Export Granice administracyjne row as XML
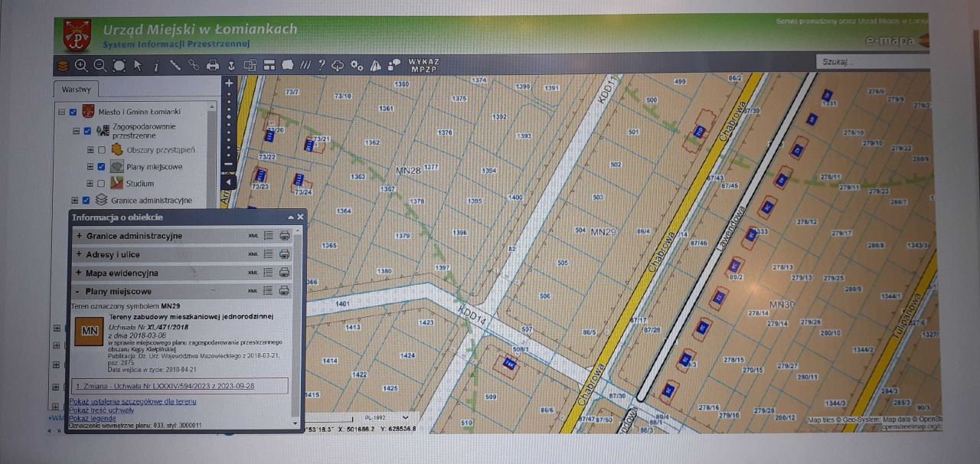The height and width of the screenshot is (464, 980). point(253,236)
